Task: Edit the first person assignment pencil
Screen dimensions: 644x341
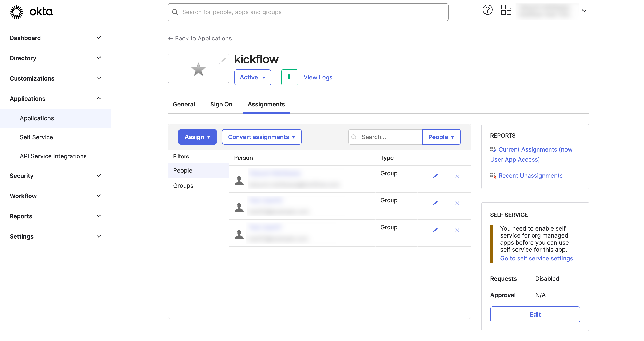Action: [x=436, y=176]
